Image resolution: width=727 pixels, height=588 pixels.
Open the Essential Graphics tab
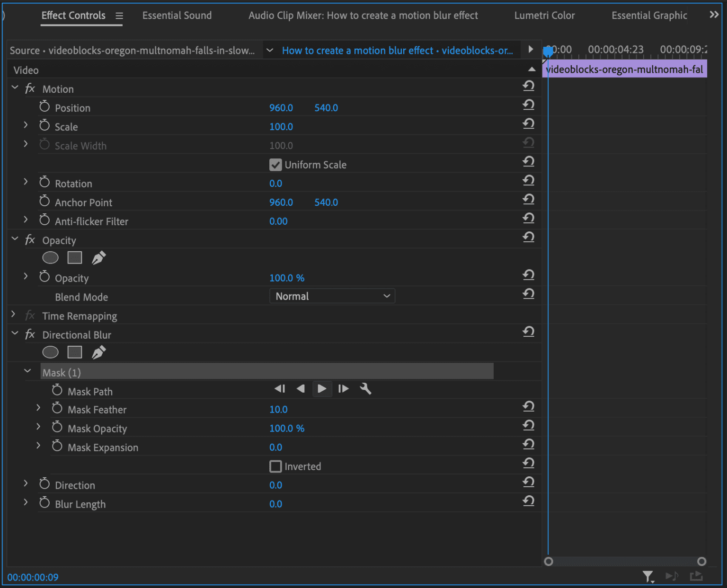point(649,16)
